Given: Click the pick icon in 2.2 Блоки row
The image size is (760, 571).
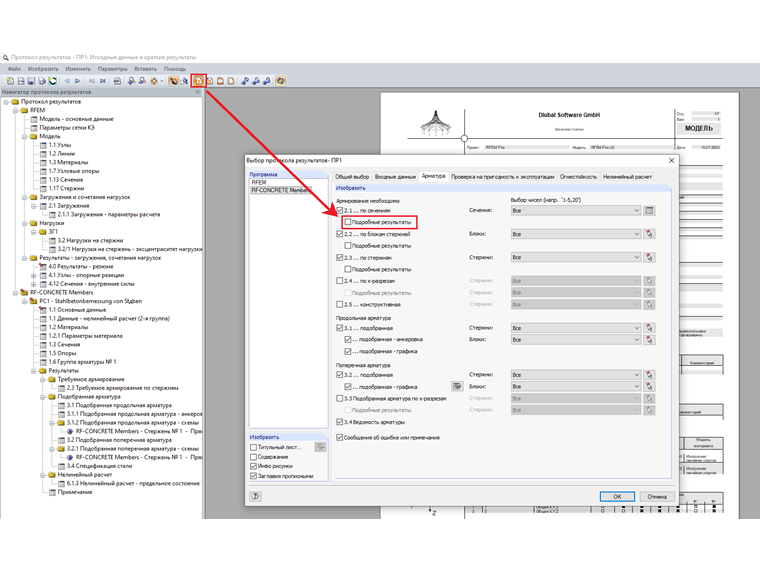Looking at the screenshot, I should click(649, 234).
